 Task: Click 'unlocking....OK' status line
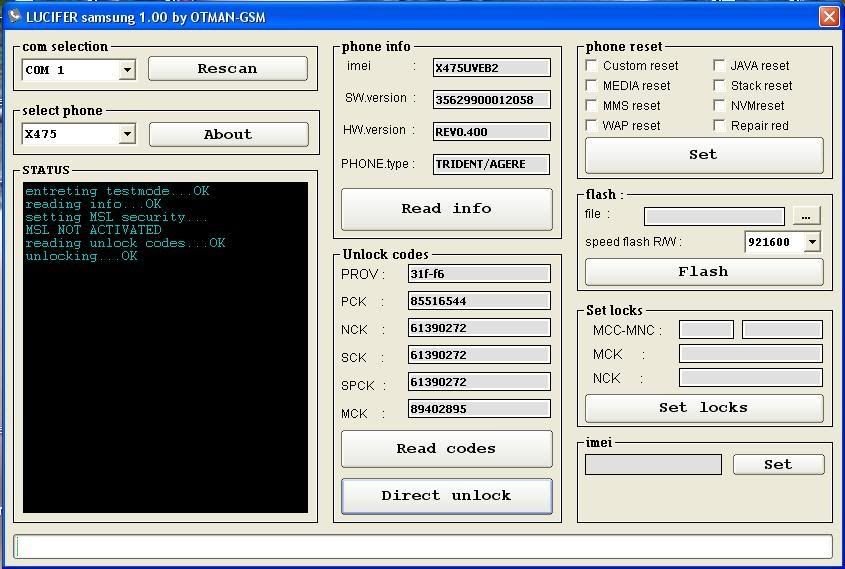[81, 256]
